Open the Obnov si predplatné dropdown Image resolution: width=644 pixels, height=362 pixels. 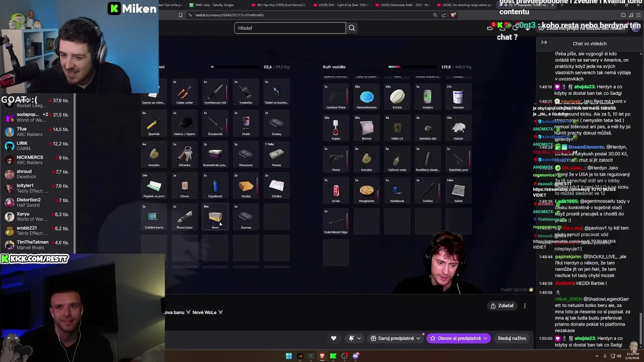[x=458, y=338]
